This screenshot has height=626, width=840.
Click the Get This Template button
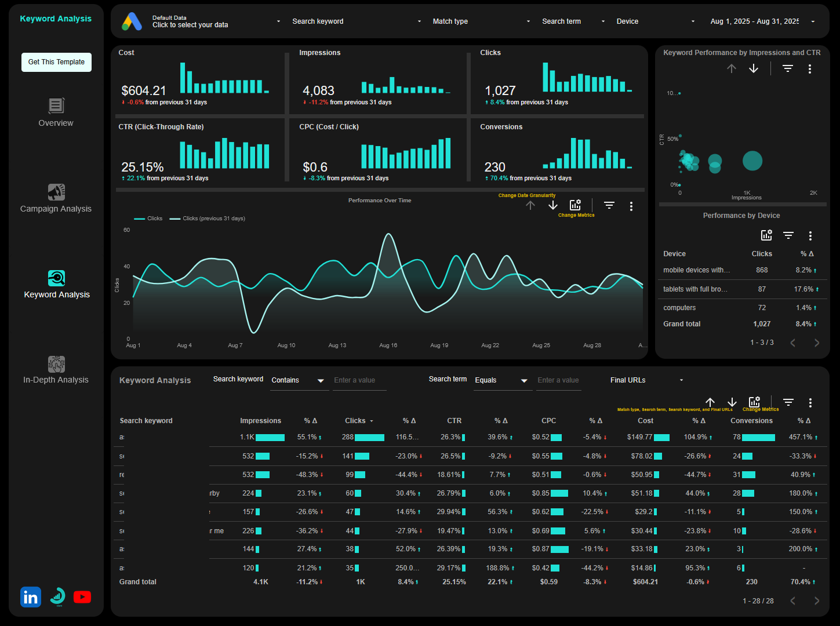(x=56, y=62)
